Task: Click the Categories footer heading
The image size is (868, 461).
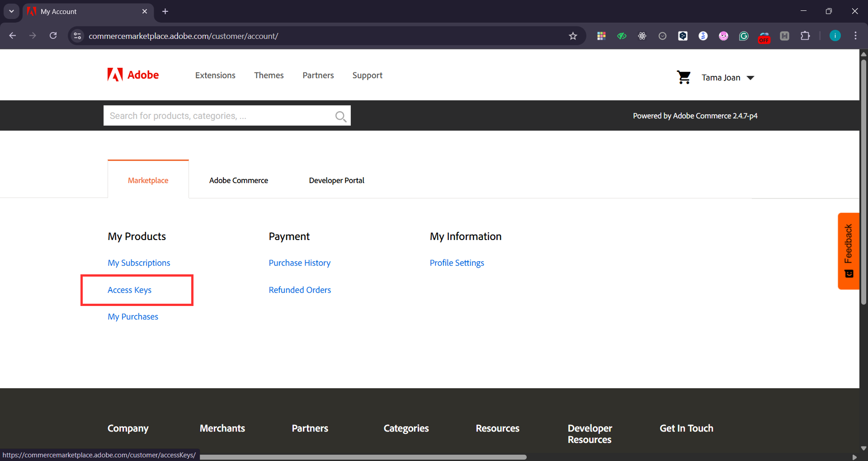Action: pos(406,428)
